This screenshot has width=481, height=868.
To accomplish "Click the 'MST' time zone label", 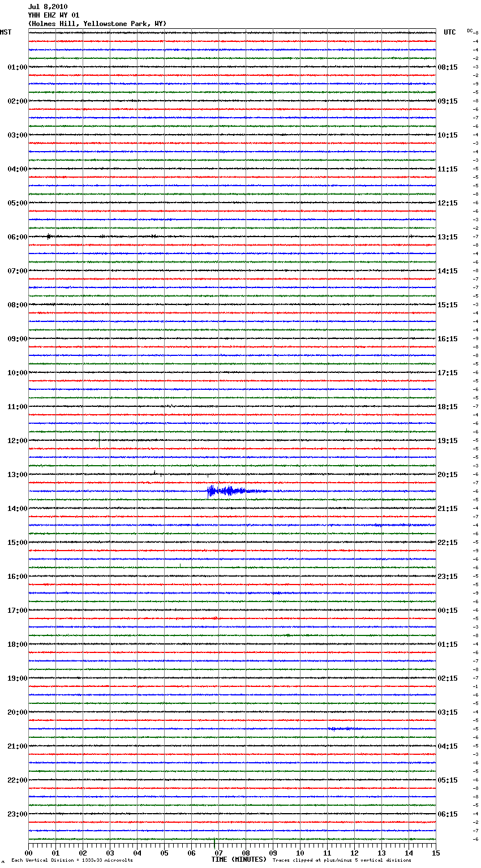I will point(6,33).
